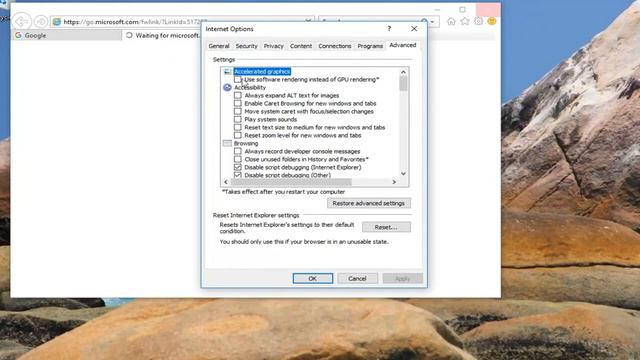This screenshot has width=640, height=360.
Task: Switch to the General tab
Action: (219, 46)
